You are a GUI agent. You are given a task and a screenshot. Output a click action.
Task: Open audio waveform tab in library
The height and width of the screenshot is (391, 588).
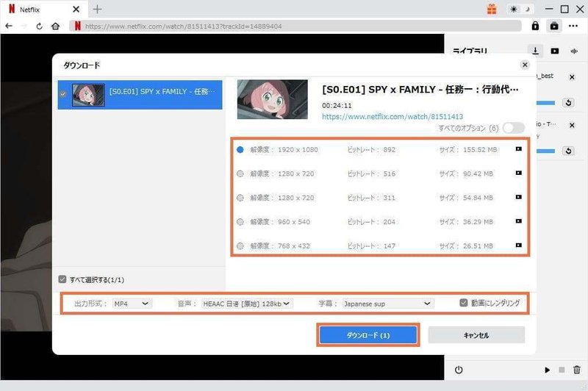click(574, 51)
